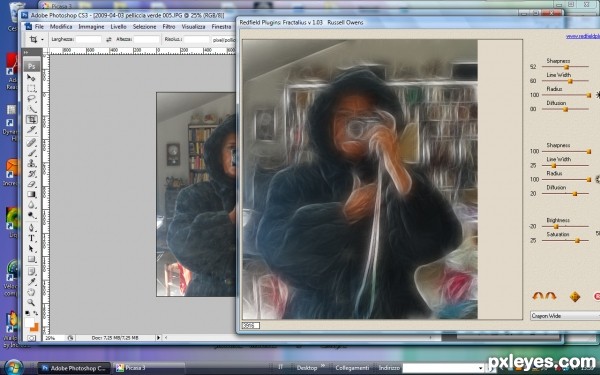Select the Rectangular Marquee tool

pos(31,88)
